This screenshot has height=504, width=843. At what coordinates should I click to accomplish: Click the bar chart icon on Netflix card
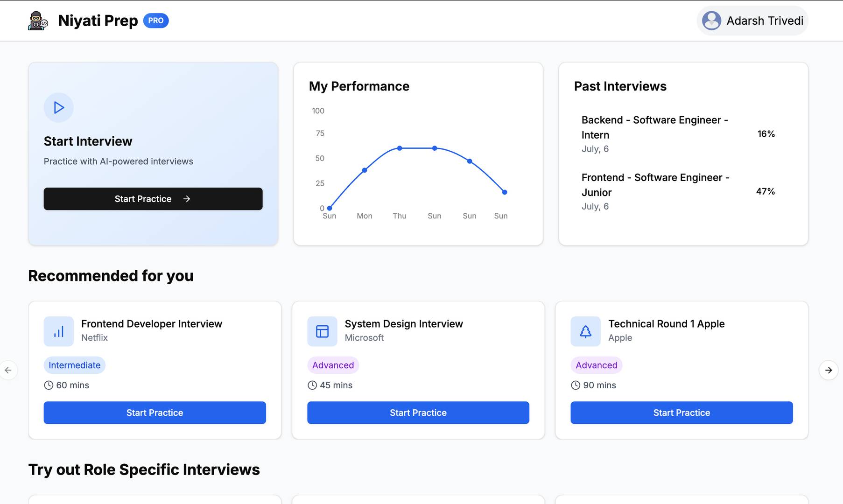tap(59, 331)
